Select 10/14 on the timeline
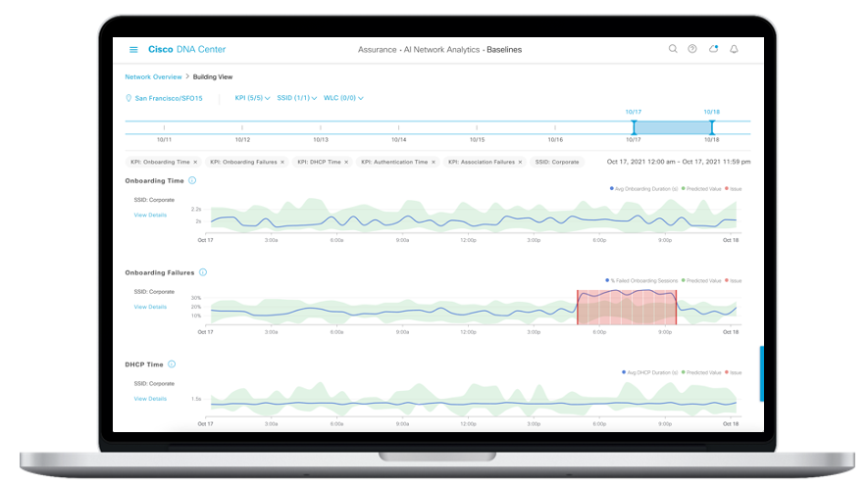Screen dimensions: 868x486 point(398,139)
